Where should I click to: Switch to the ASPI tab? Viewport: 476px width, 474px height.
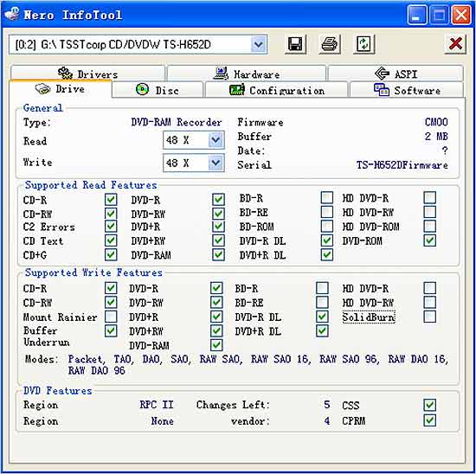[396, 74]
